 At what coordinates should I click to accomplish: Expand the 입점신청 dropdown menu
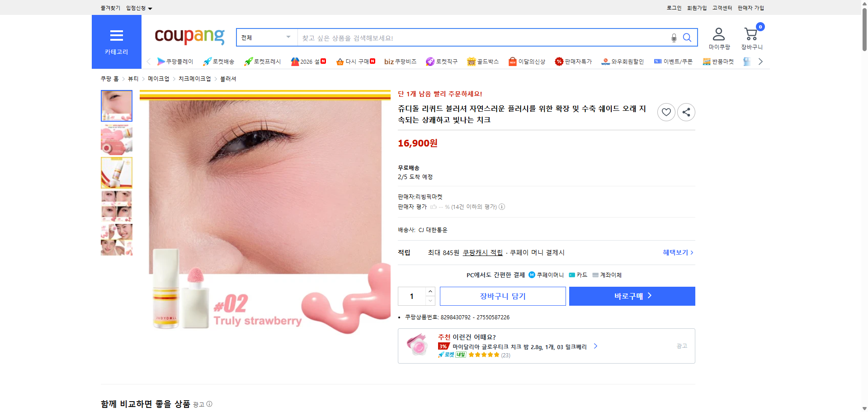click(x=138, y=8)
